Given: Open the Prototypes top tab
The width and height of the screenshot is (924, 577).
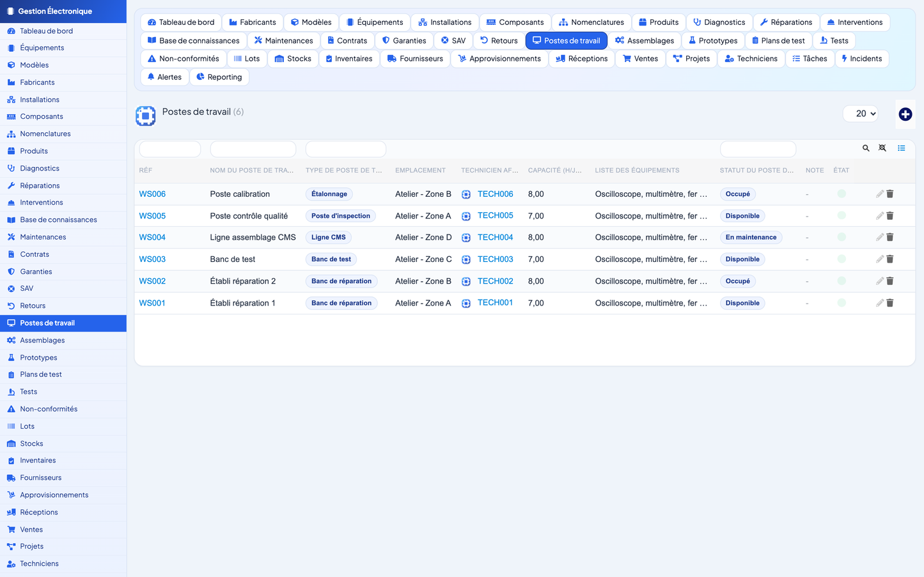Looking at the screenshot, I should tap(712, 41).
